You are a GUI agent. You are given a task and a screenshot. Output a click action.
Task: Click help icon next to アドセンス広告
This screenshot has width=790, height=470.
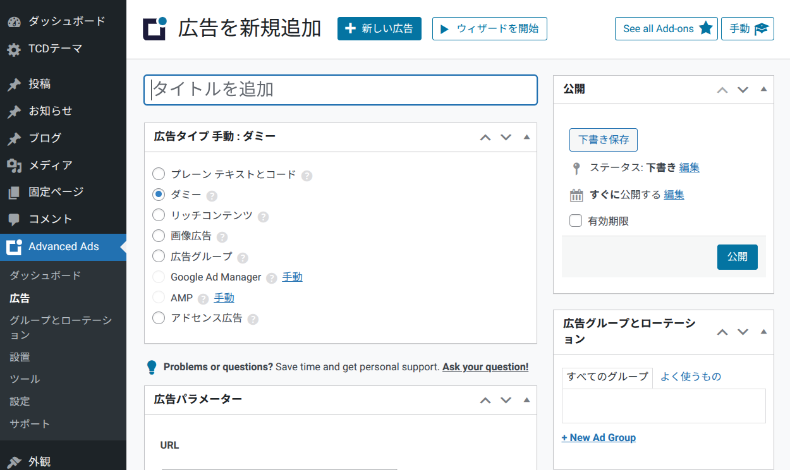pos(253,319)
